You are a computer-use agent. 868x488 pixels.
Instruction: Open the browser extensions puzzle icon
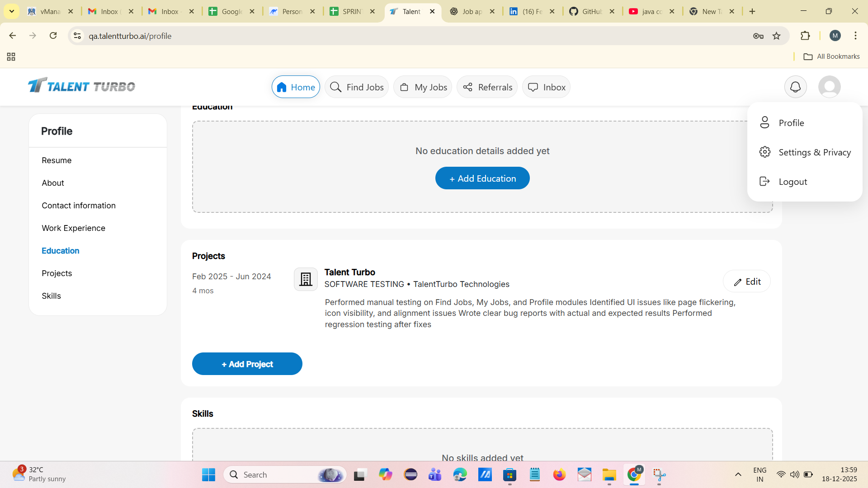[x=805, y=36]
